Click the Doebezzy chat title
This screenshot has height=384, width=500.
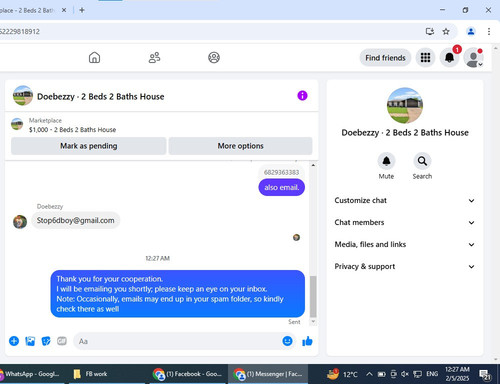tap(101, 97)
